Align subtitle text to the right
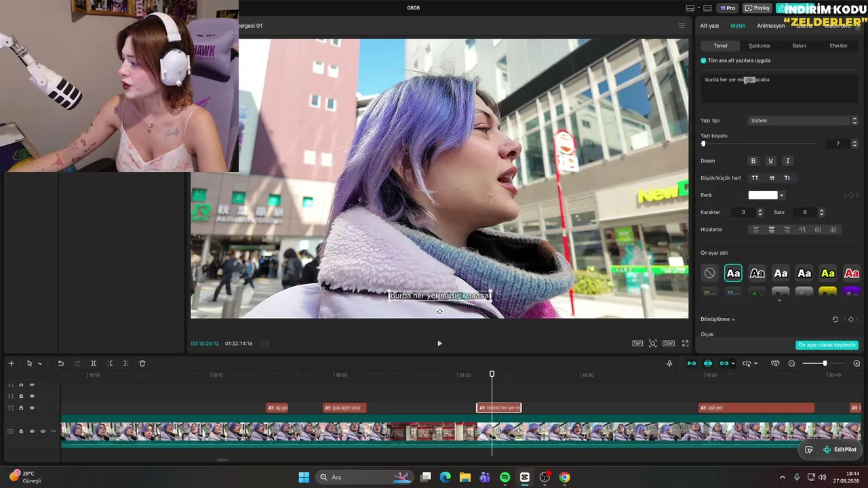The image size is (868, 488). coord(787,230)
